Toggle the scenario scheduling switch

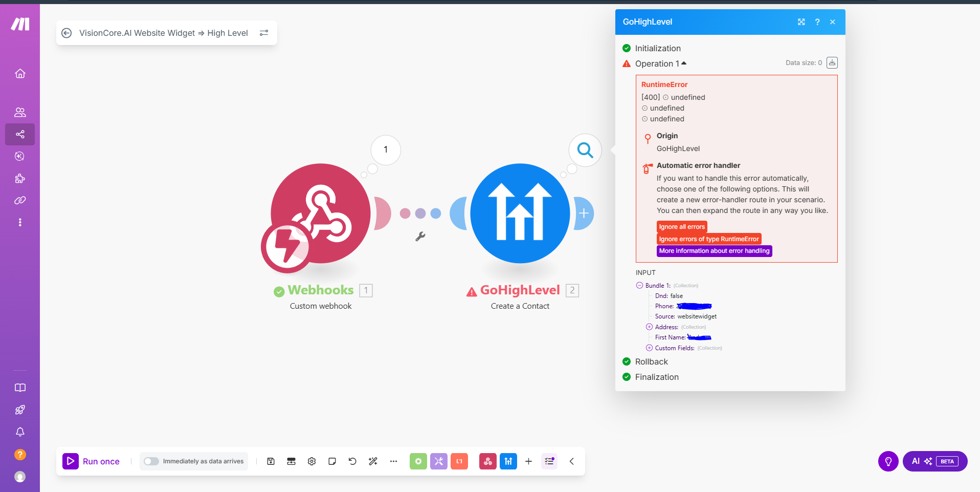(151, 461)
